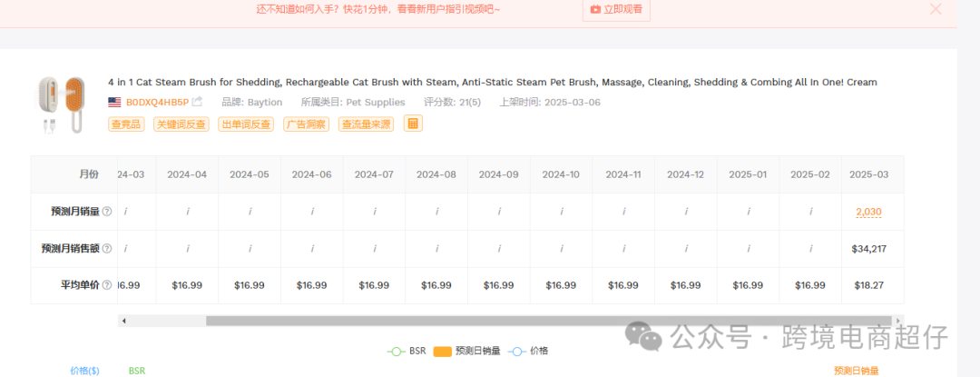This screenshot has width=980, height=377.
Task: Open 关键词反查 keyword reverse lookup
Action: [181, 124]
